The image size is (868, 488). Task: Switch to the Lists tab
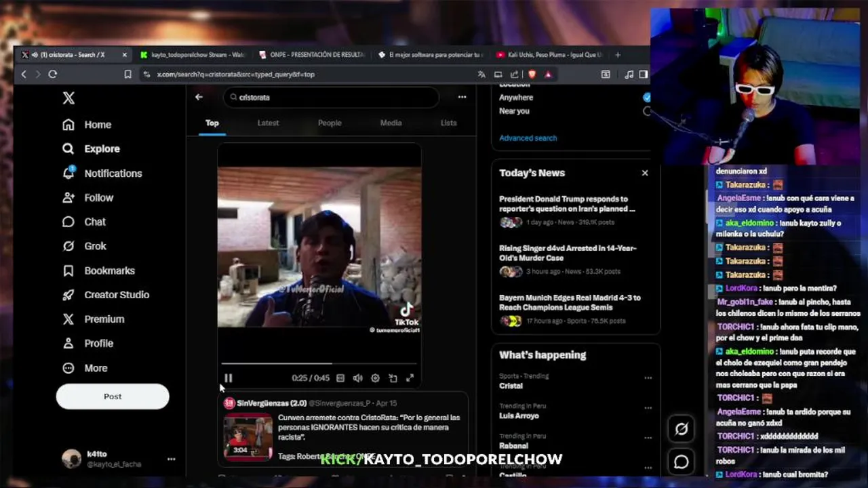coord(448,123)
